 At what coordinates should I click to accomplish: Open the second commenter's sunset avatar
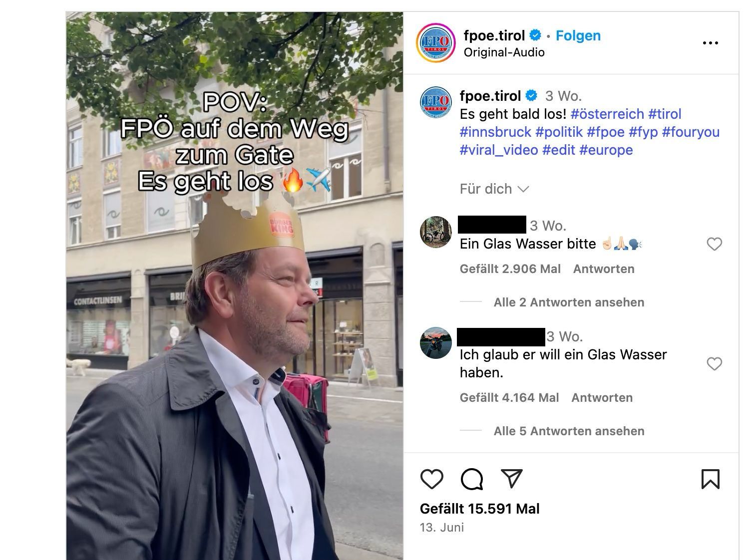[436, 343]
